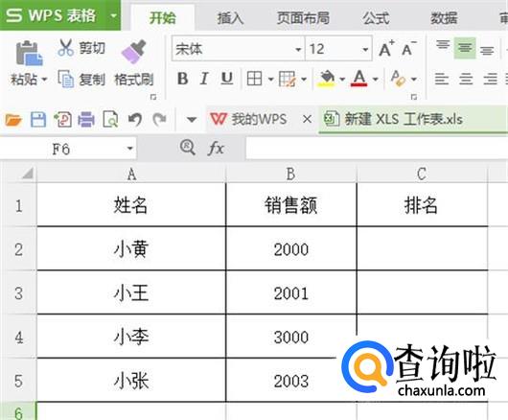The width and height of the screenshot is (508, 420).
Task: Open the 页面布局 ribbon tab
Action: pyautogui.click(x=303, y=18)
